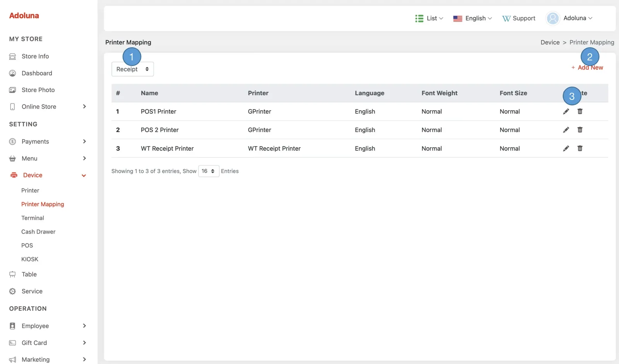619x364 pixels.
Task: Click Add New printer mapping
Action: [x=587, y=68]
